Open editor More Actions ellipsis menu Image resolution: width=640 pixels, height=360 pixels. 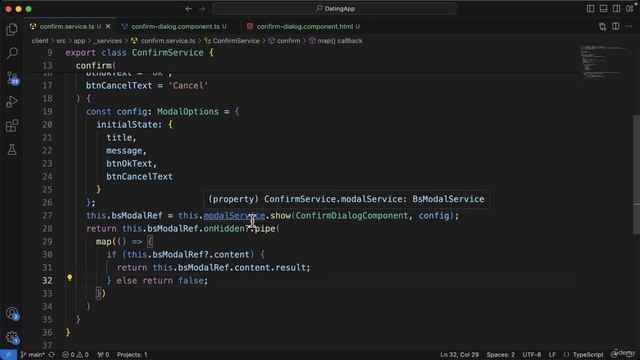click(x=629, y=27)
